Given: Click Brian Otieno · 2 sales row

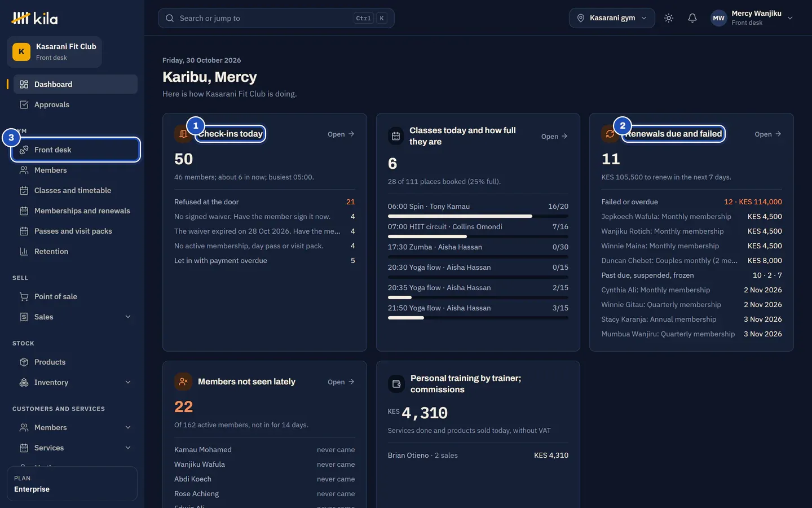Looking at the screenshot, I should click(478, 455).
